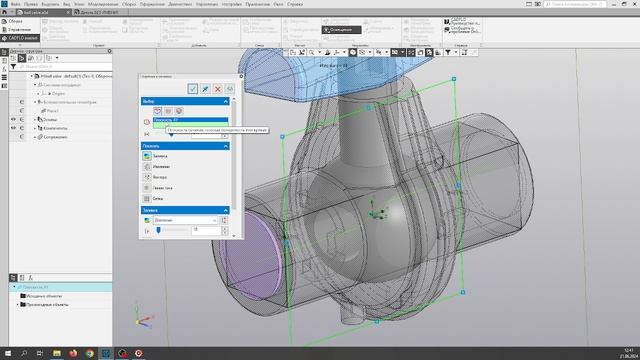Toggle the Заливка display option

[x=147, y=156]
